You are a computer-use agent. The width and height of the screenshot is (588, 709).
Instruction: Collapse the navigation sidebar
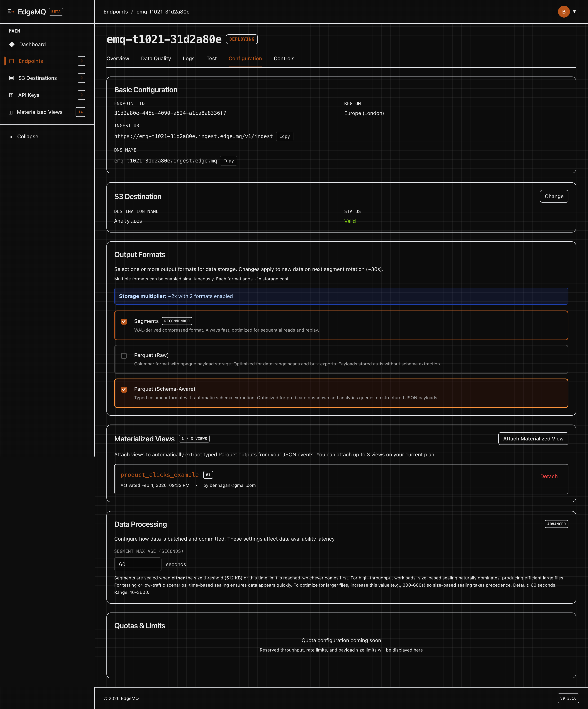click(24, 136)
